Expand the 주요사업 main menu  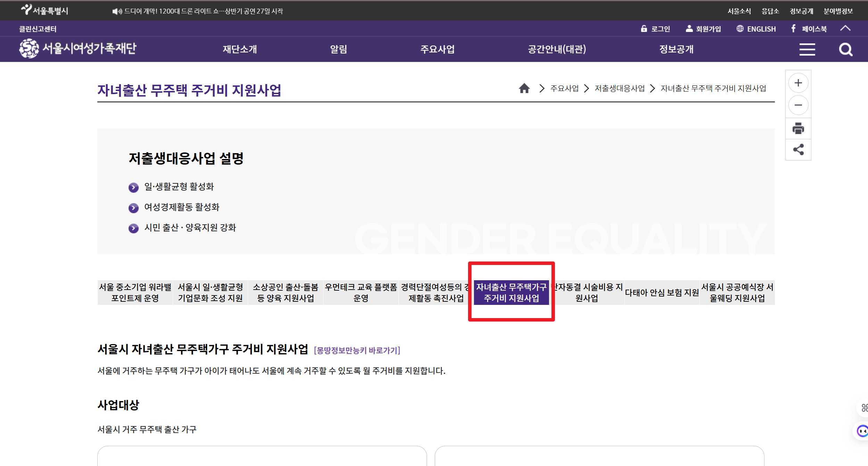(x=437, y=49)
